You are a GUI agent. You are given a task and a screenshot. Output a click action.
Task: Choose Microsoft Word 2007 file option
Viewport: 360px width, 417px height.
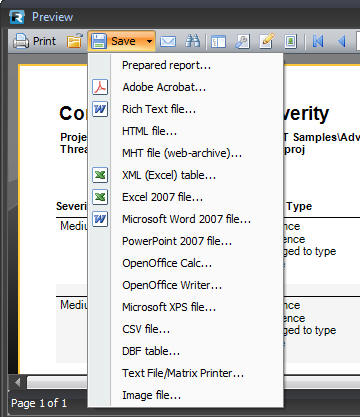click(x=185, y=219)
